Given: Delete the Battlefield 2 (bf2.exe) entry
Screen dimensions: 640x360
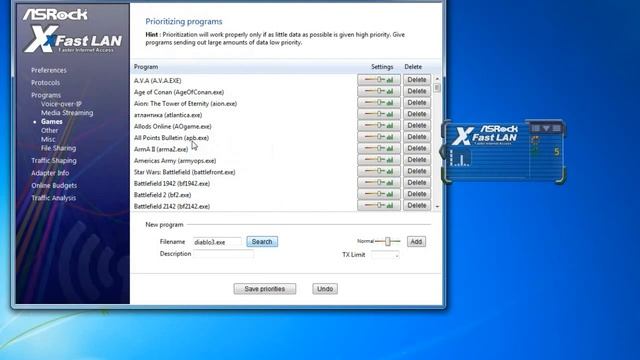Looking at the screenshot, I should 417,194.
